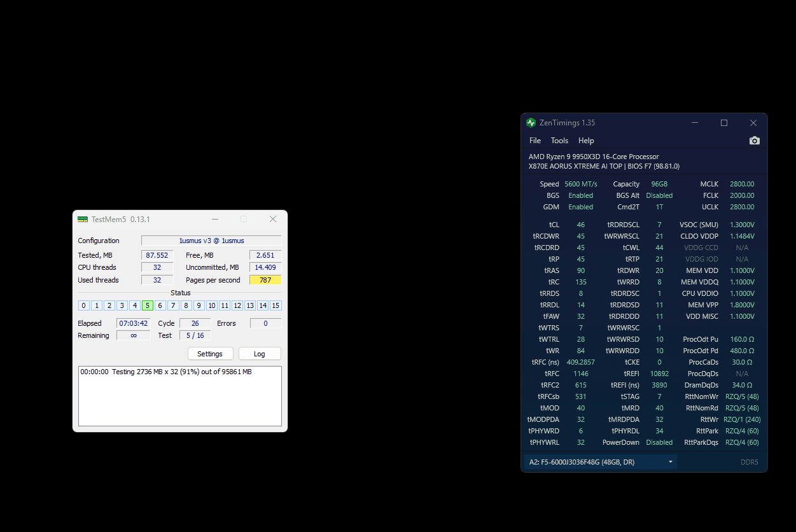The width and height of the screenshot is (796, 532).
Task: Select thread status box 1
Action: click(97, 305)
